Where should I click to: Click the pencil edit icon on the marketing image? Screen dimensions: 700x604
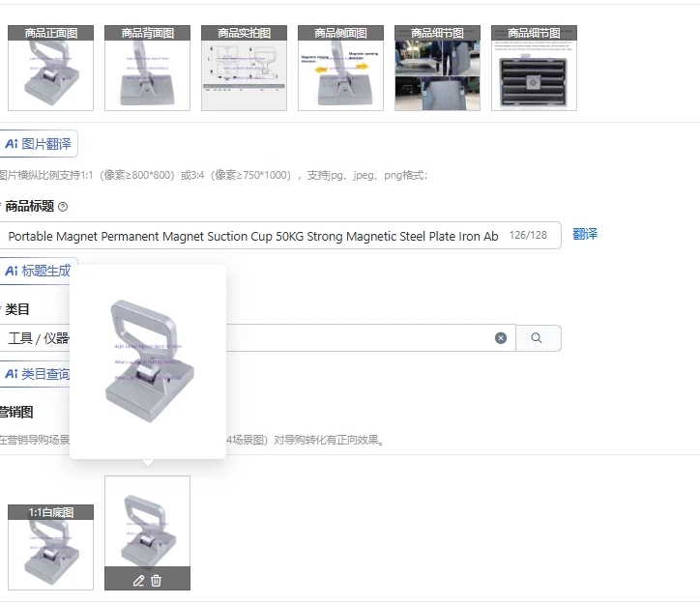point(138,581)
